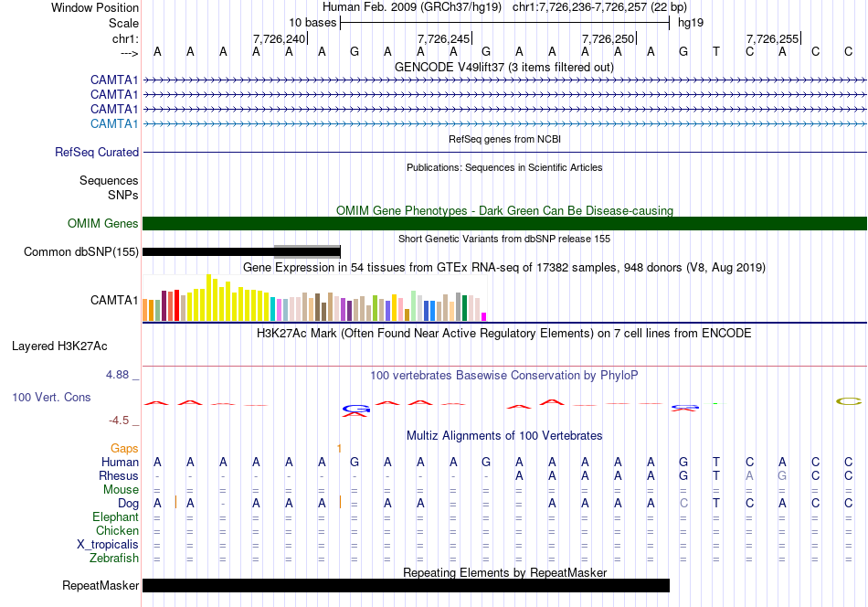The image size is (868, 607).
Task: Click the light-blue CAMTA1 gene label
Action: pos(114,123)
